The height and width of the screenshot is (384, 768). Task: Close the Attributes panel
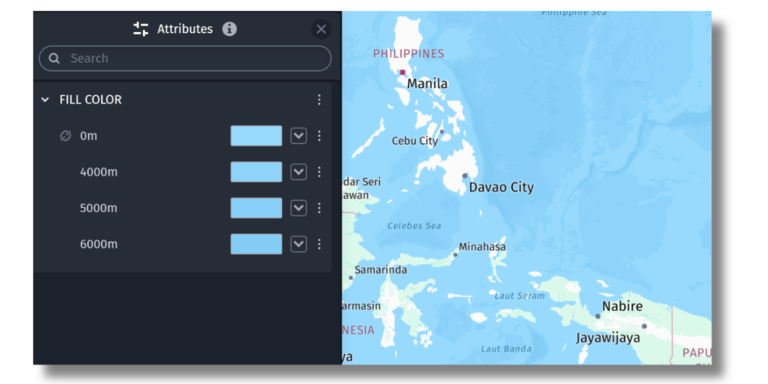point(321,29)
